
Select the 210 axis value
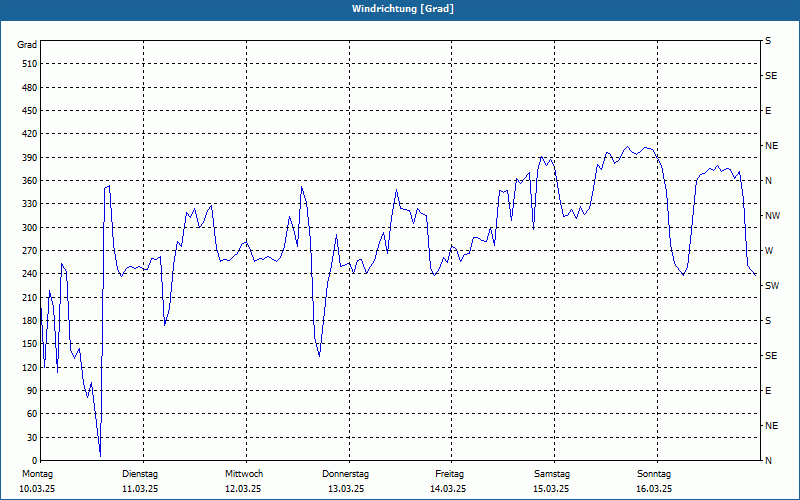click(30, 297)
